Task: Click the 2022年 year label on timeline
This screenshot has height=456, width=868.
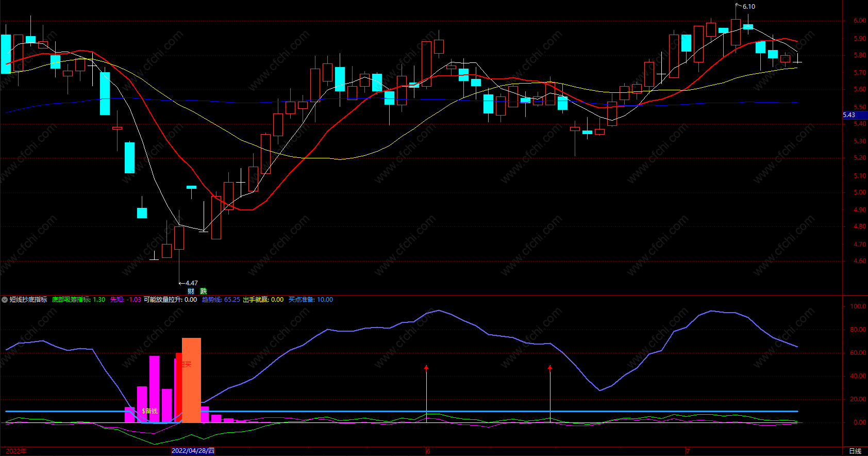Action: pos(16,451)
